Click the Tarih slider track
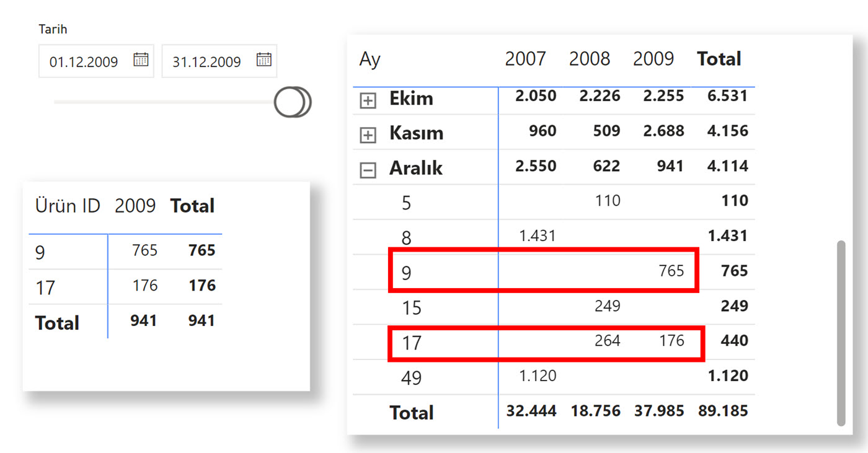This screenshot has width=868, height=453. point(164,102)
